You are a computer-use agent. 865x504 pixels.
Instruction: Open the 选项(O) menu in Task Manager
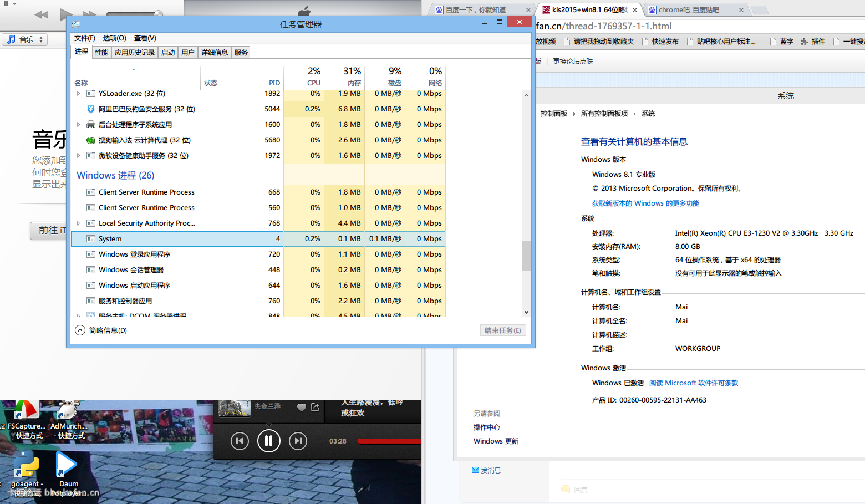[115, 38]
